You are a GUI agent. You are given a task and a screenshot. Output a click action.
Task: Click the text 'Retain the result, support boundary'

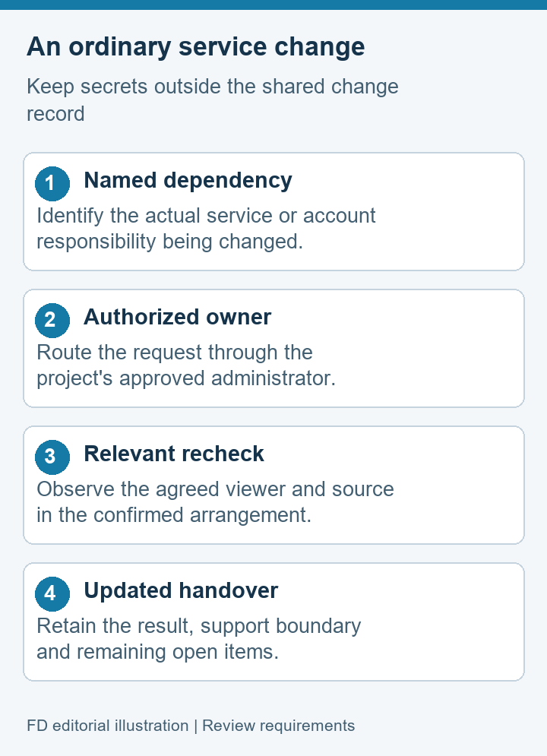pyautogui.click(x=198, y=626)
